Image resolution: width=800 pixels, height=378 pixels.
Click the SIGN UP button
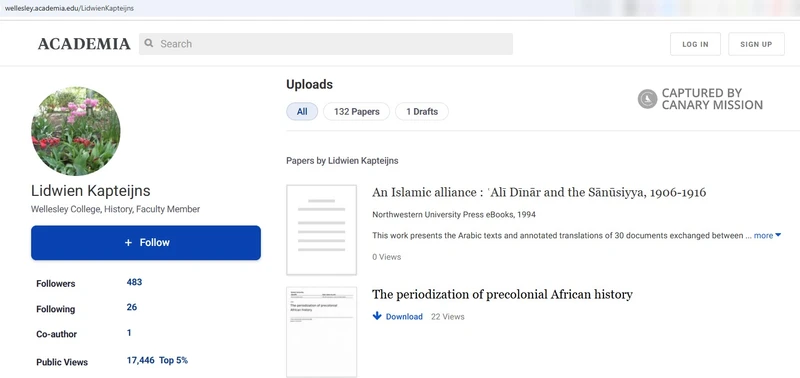pos(756,44)
